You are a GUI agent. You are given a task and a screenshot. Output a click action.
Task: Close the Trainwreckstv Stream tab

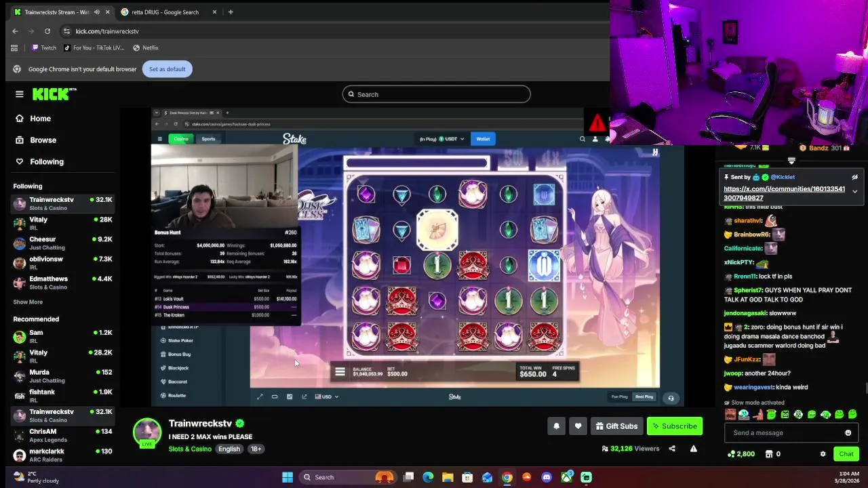click(107, 12)
